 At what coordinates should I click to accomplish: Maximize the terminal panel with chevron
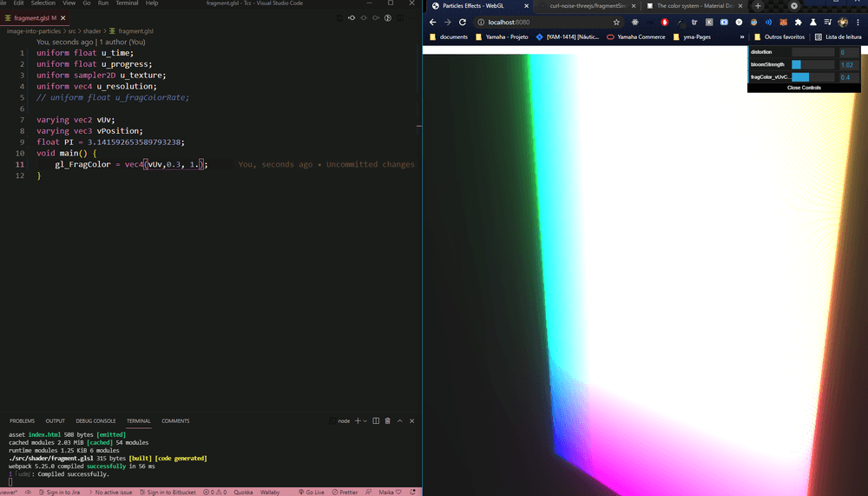pos(400,420)
